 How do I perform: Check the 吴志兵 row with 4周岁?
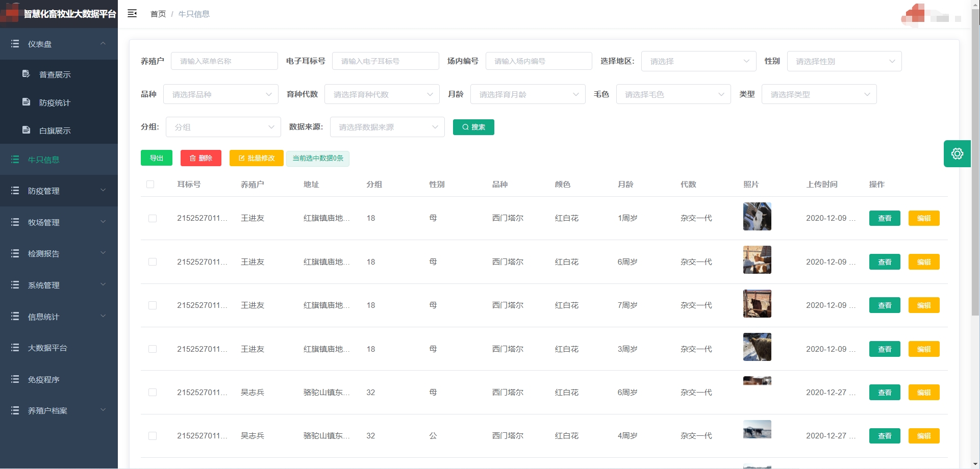[x=152, y=436]
